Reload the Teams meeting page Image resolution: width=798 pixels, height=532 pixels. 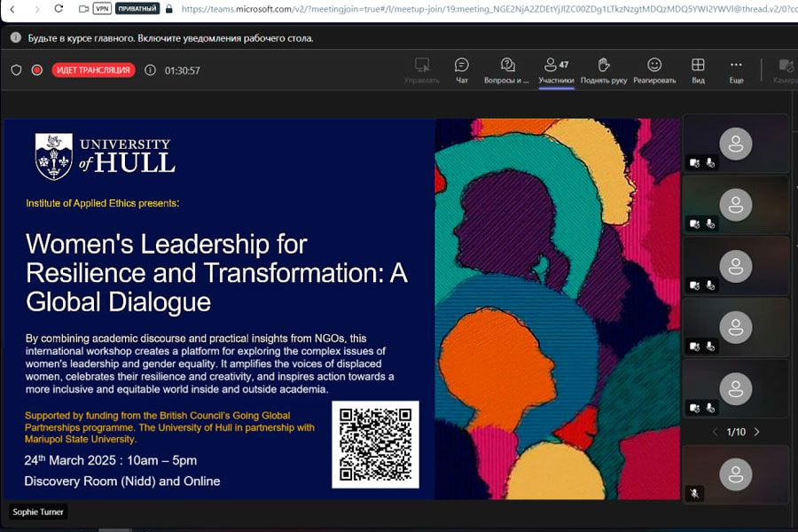[59, 9]
